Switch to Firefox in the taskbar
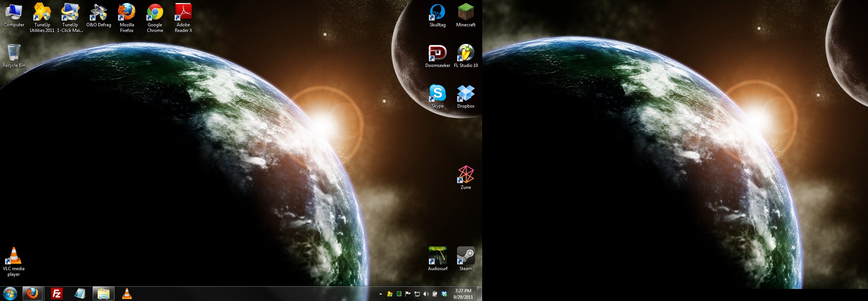 pos(33,293)
